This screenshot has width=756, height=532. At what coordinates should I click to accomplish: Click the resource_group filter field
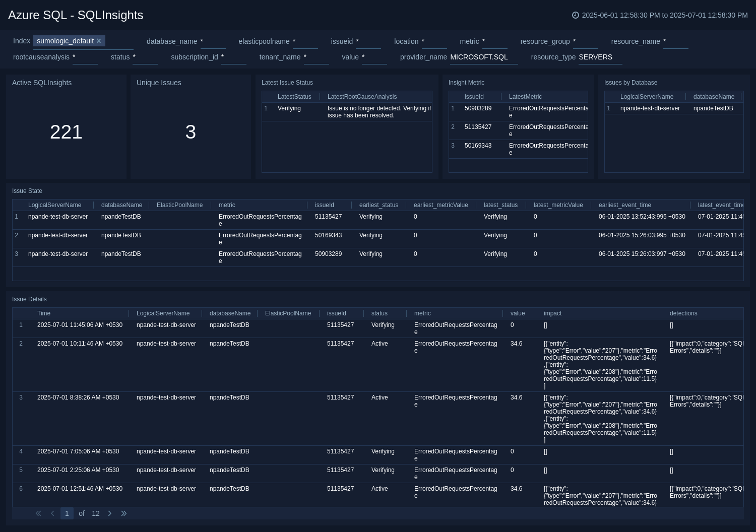(585, 41)
